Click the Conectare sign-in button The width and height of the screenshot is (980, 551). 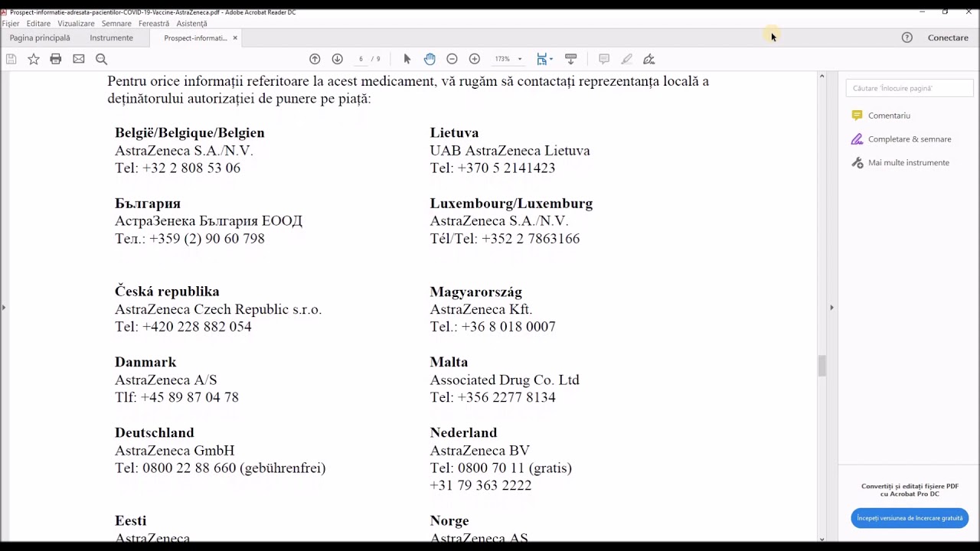[948, 37]
